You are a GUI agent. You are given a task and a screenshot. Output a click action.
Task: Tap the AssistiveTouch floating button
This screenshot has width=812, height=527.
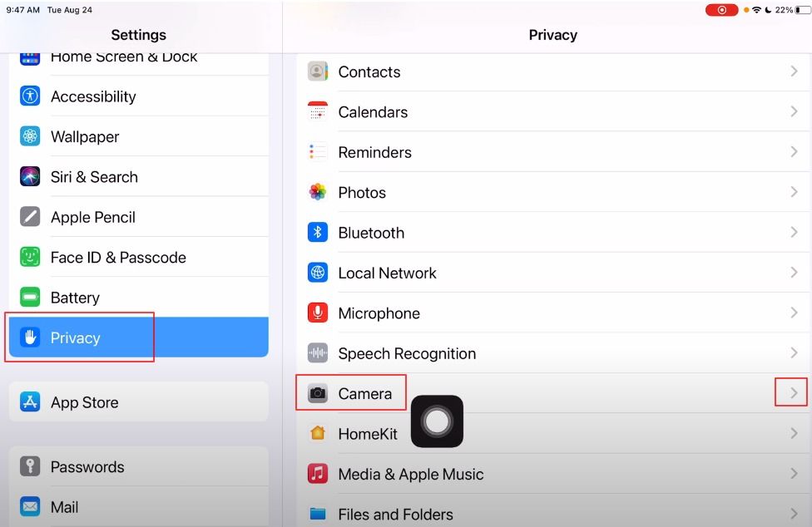[x=437, y=421]
